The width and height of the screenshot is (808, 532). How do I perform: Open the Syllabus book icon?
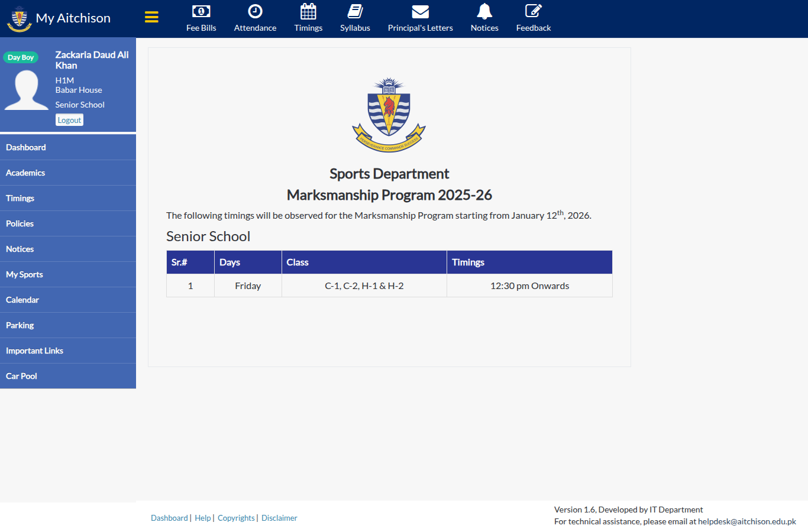(x=355, y=11)
